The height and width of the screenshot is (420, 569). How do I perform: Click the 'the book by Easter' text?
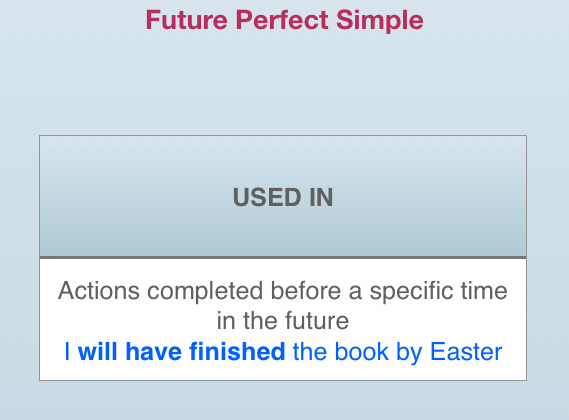coord(397,352)
